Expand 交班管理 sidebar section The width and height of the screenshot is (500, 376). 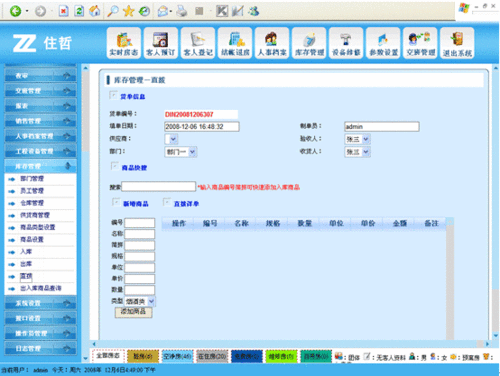coord(40,91)
